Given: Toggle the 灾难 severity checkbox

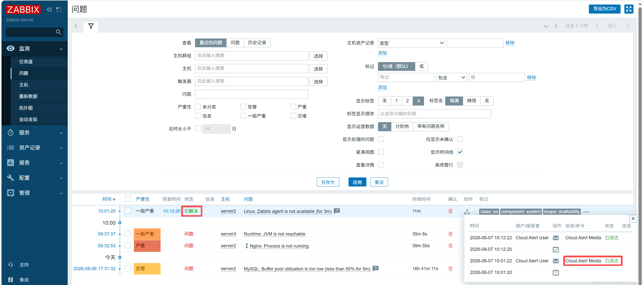Looking at the screenshot, I should pos(293,116).
